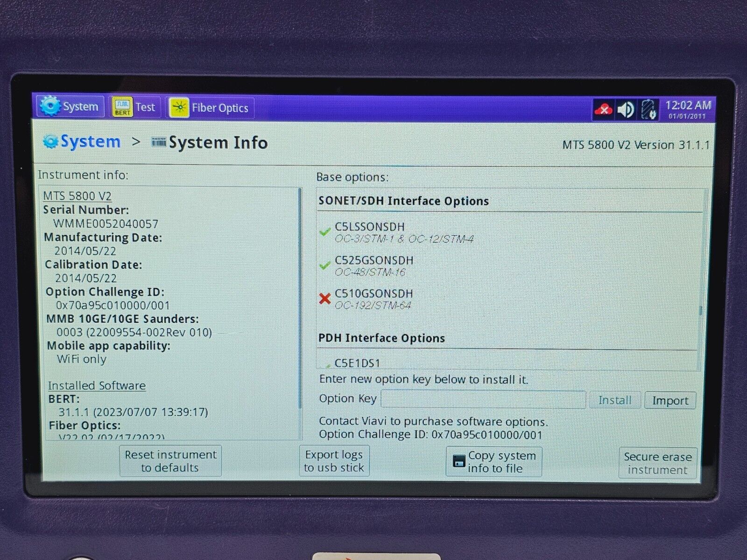Select the C510GSONSDH option entry
This screenshot has width=747, height=560.
373,299
